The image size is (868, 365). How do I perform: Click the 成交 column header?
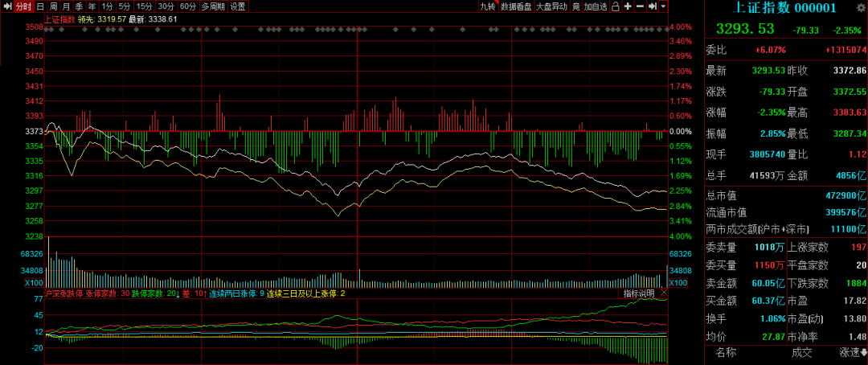click(x=801, y=351)
